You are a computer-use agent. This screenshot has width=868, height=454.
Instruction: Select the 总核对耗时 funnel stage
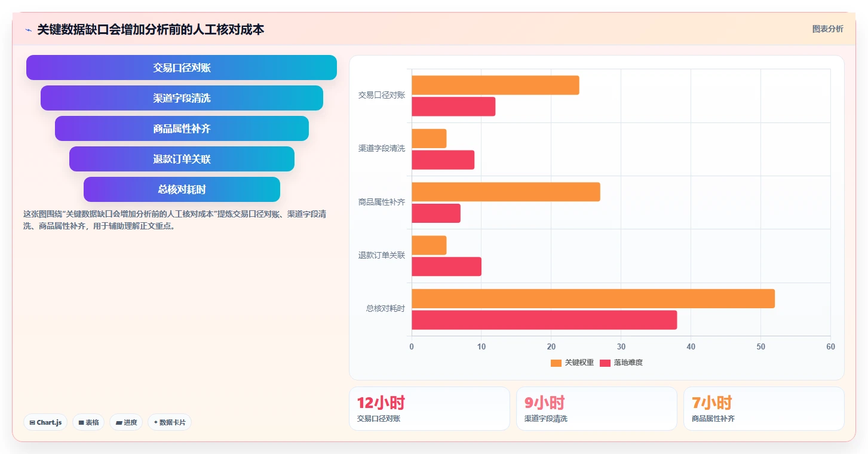[182, 189]
